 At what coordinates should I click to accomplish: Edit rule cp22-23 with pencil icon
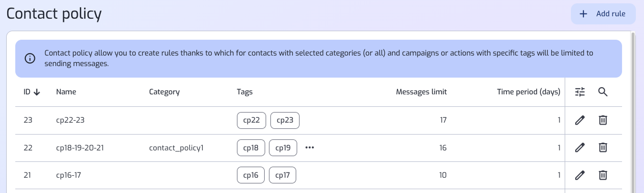[x=580, y=120]
